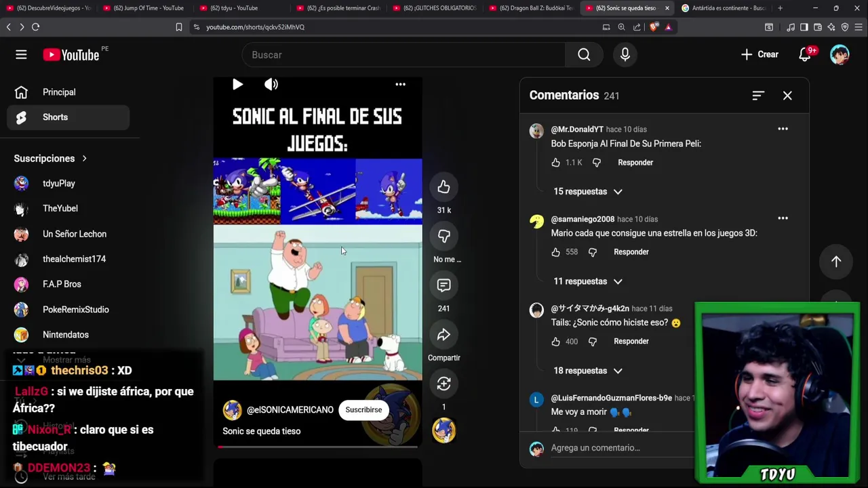Subscribe to @elSONICAMERICANO with Suscribirse
The width and height of the screenshot is (868, 488).
(x=363, y=410)
